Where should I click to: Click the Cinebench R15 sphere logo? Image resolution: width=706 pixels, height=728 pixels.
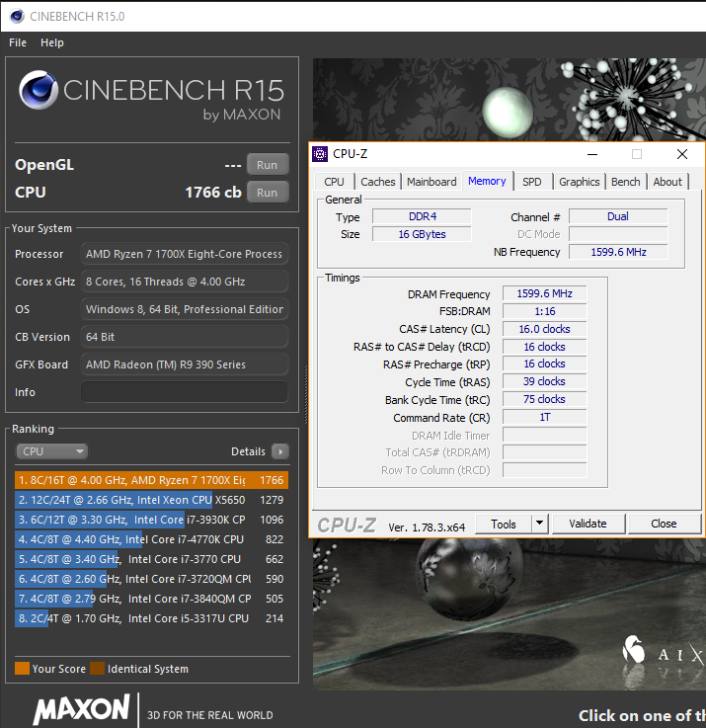pos(39,90)
